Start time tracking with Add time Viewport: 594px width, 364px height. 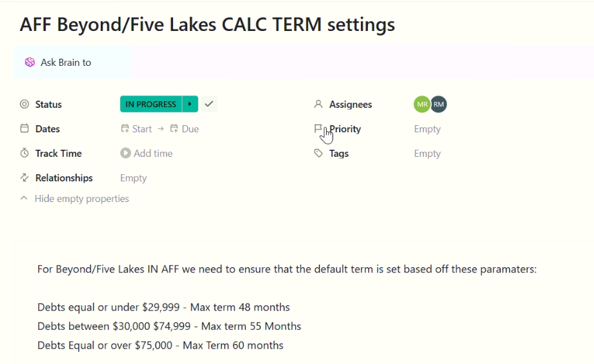coord(147,154)
